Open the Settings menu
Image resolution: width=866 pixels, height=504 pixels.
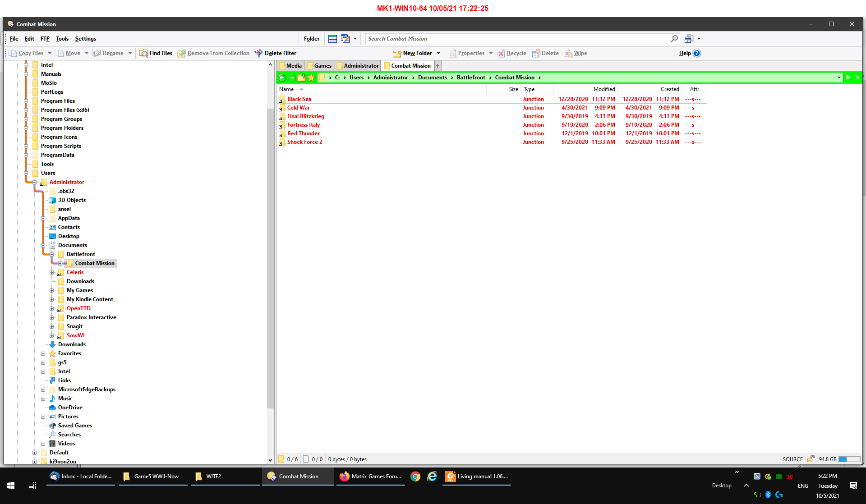click(86, 39)
